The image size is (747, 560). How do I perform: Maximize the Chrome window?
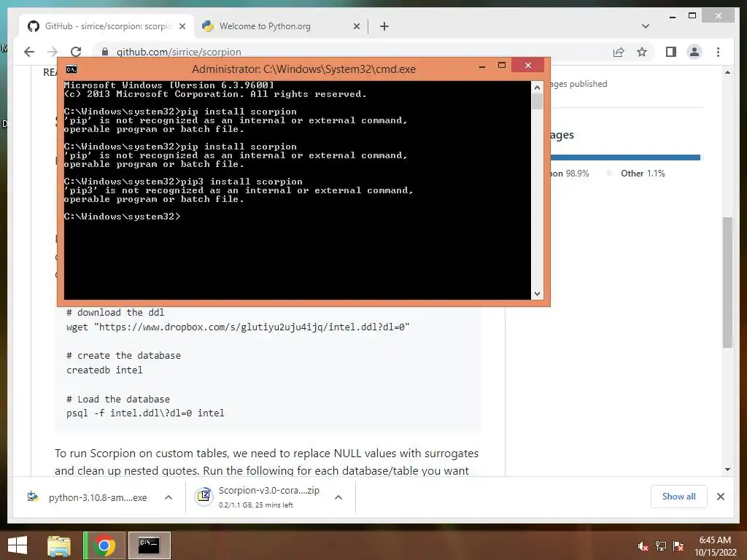(692, 16)
